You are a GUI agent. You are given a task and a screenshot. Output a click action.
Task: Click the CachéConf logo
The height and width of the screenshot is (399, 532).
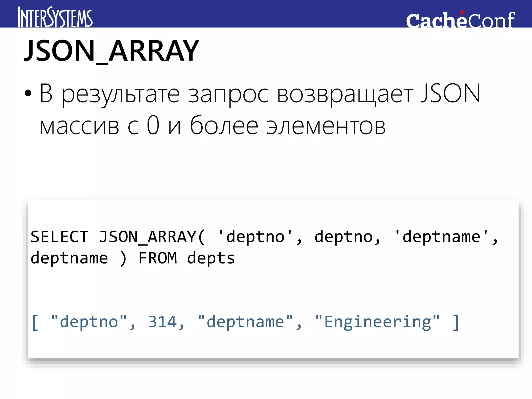click(460, 19)
